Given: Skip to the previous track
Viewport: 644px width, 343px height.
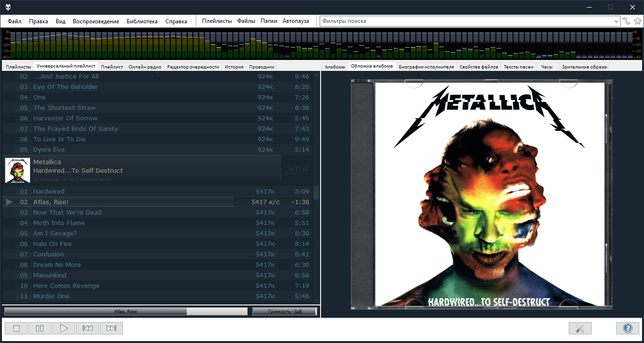Looking at the screenshot, I should 88,328.
